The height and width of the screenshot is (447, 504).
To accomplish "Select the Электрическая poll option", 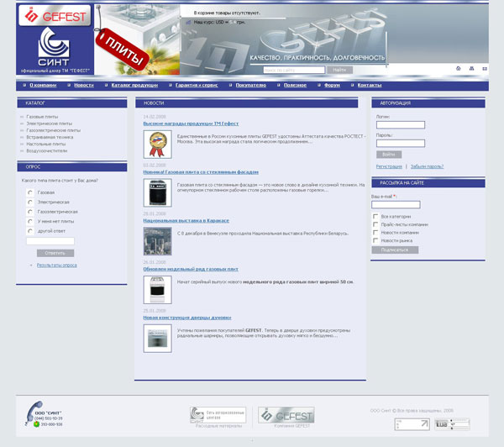I will (30, 202).
